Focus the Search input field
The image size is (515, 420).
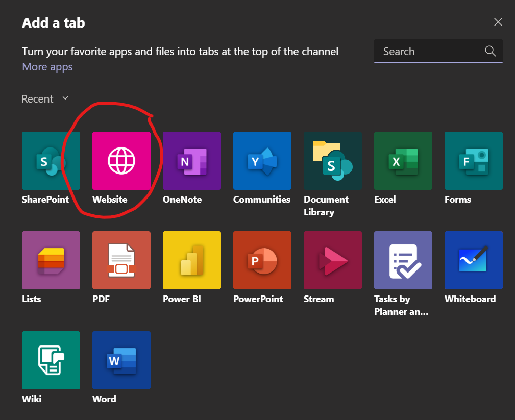point(438,51)
